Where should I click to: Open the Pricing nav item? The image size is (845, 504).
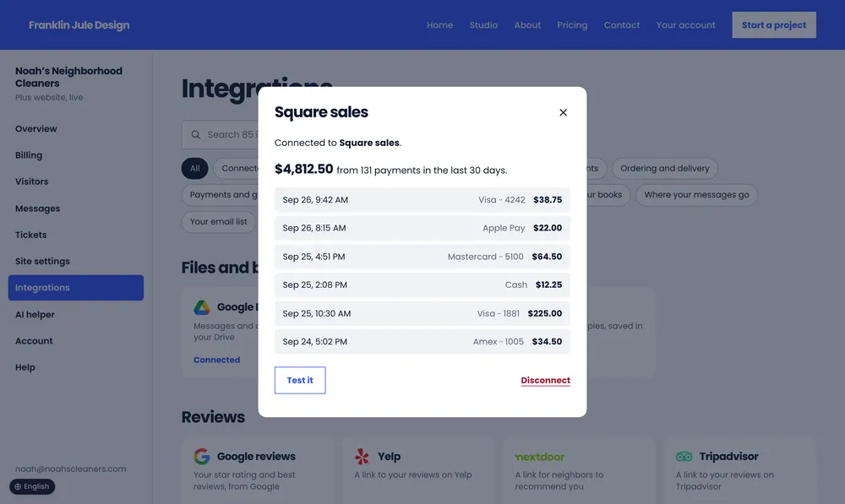pyautogui.click(x=572, y=24)
